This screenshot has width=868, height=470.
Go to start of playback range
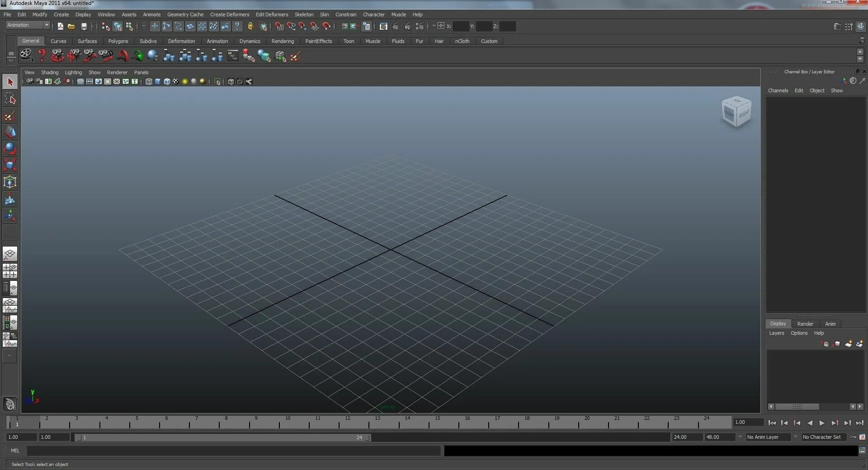click(x=772, y=423)
